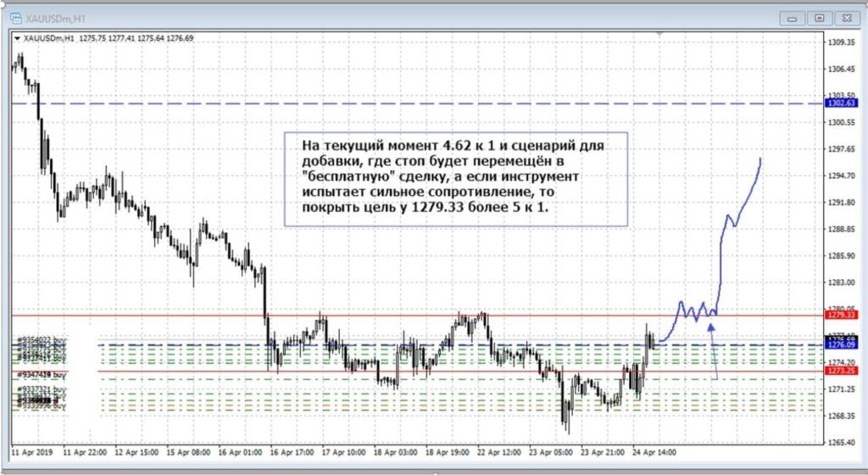
Task: Click the 1265.40 value on price scale
Action: tap(839, 443)
